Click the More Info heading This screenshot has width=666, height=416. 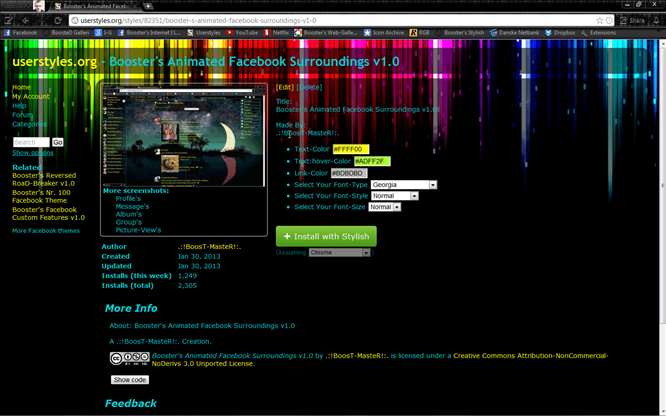(x=131, y=308)
